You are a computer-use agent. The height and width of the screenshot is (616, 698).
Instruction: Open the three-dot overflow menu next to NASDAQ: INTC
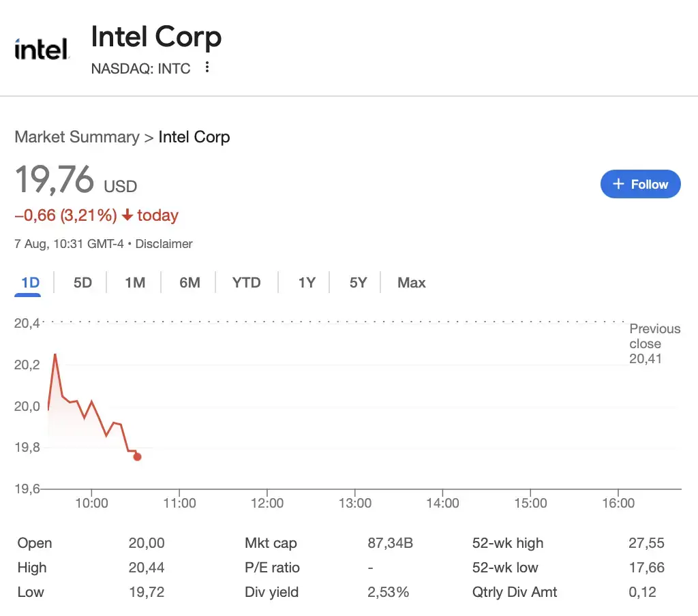[x=207, y=68]
